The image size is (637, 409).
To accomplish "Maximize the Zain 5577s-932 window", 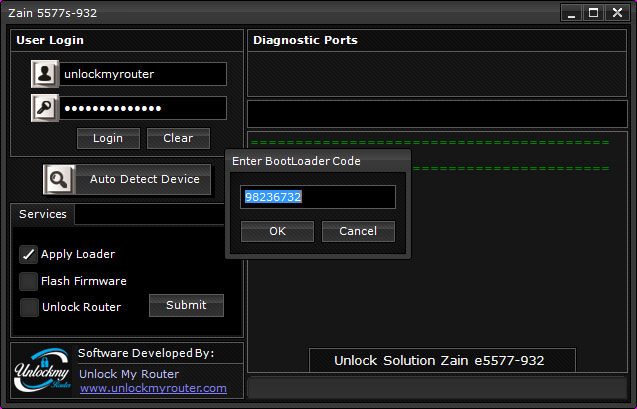I will pyautogui.click(x=593, y=13).
